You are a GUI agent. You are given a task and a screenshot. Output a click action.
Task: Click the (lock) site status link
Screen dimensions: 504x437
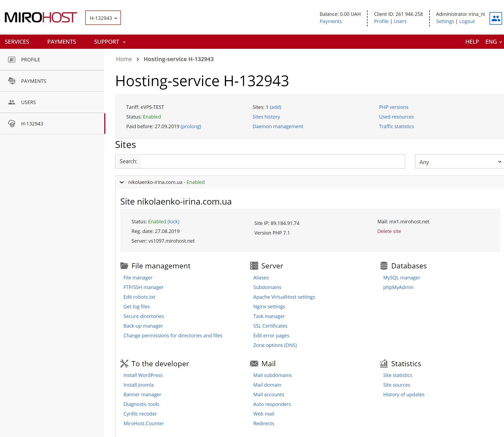[173, 221]
